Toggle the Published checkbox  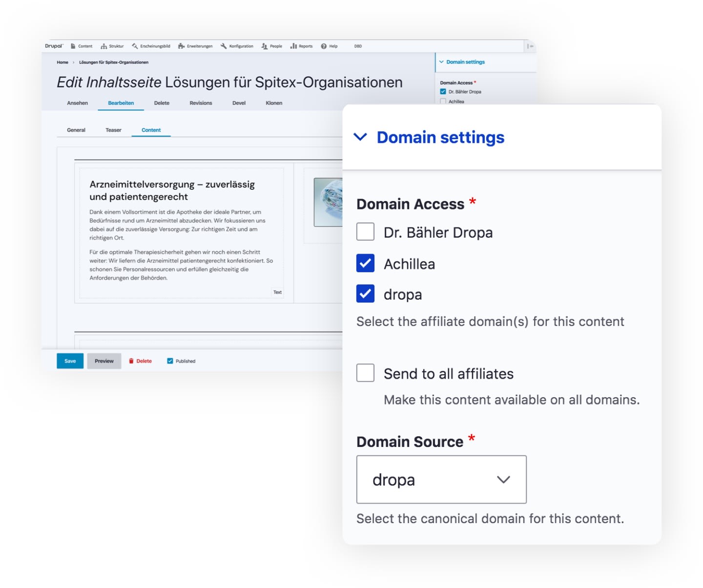coord(170,361)
